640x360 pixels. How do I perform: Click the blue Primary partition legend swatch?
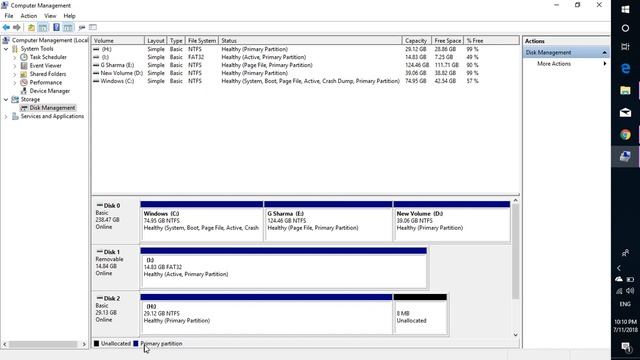[136, 344]
